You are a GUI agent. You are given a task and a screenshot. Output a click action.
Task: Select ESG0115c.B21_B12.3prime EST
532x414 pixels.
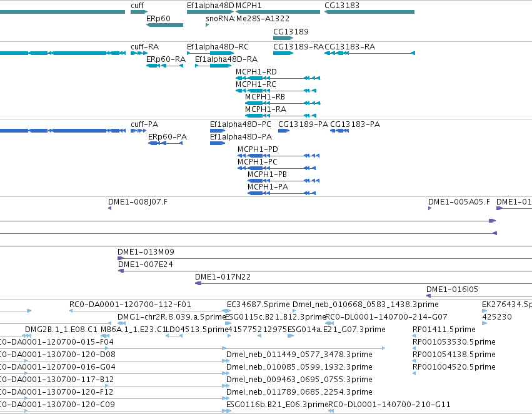pyautogui.click(x=228, y=323)
